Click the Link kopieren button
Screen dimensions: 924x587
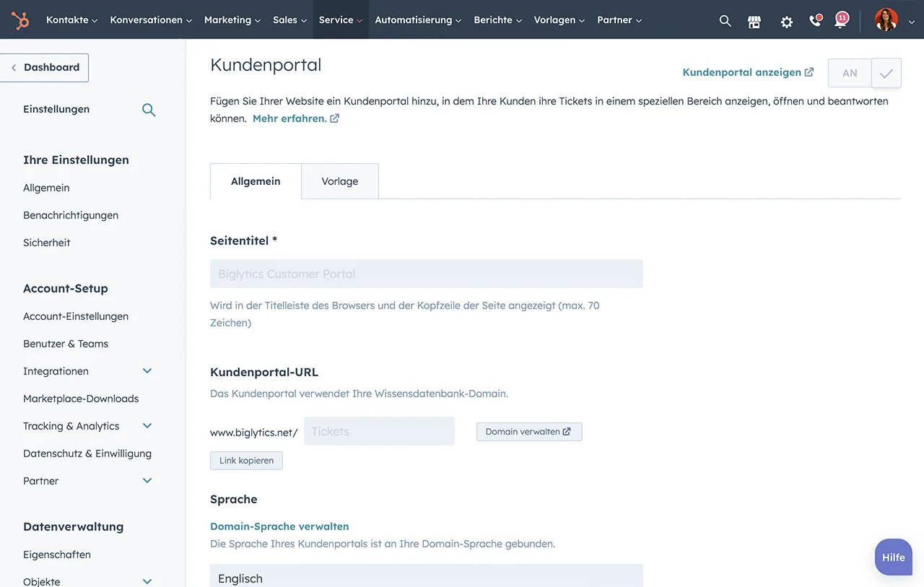[x=246, y=460]
